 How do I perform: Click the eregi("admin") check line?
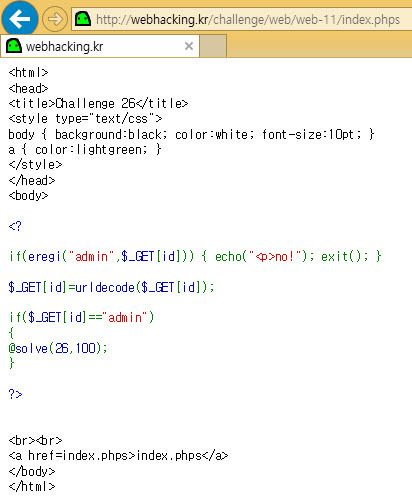[x=195, y=256]
